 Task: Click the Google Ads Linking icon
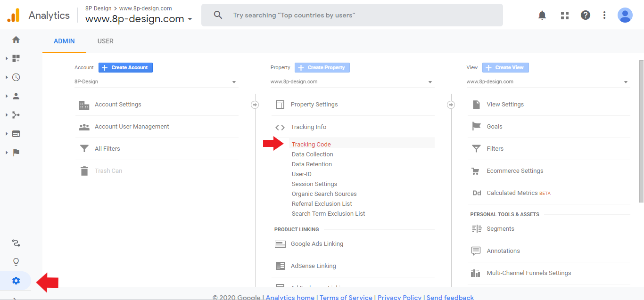280,244
